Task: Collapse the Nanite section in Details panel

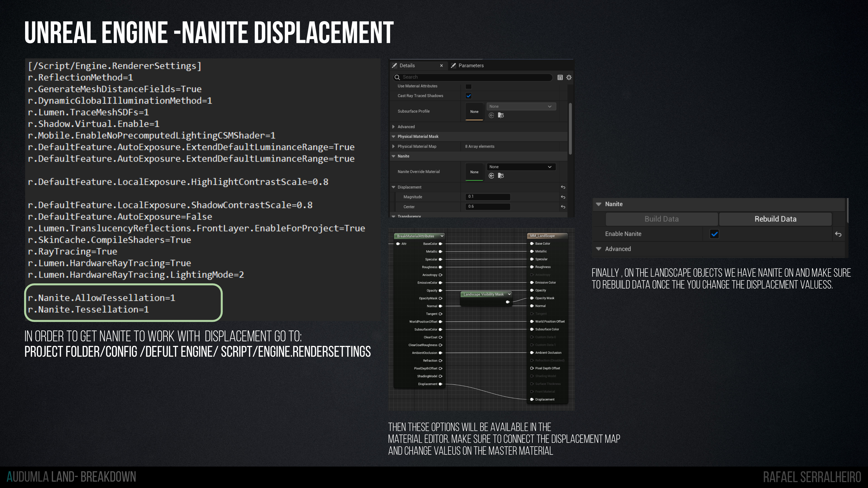Action: [x=393, y=156]
